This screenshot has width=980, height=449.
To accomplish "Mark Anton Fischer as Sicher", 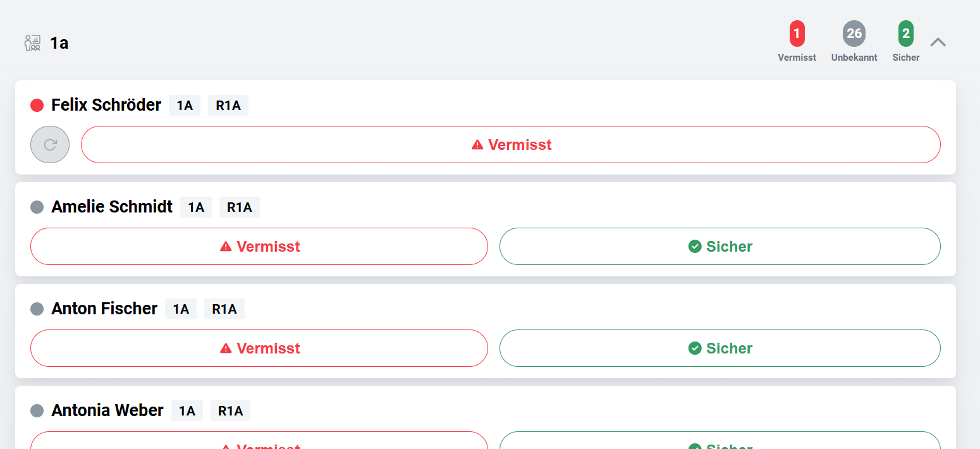I will [720, 348].
